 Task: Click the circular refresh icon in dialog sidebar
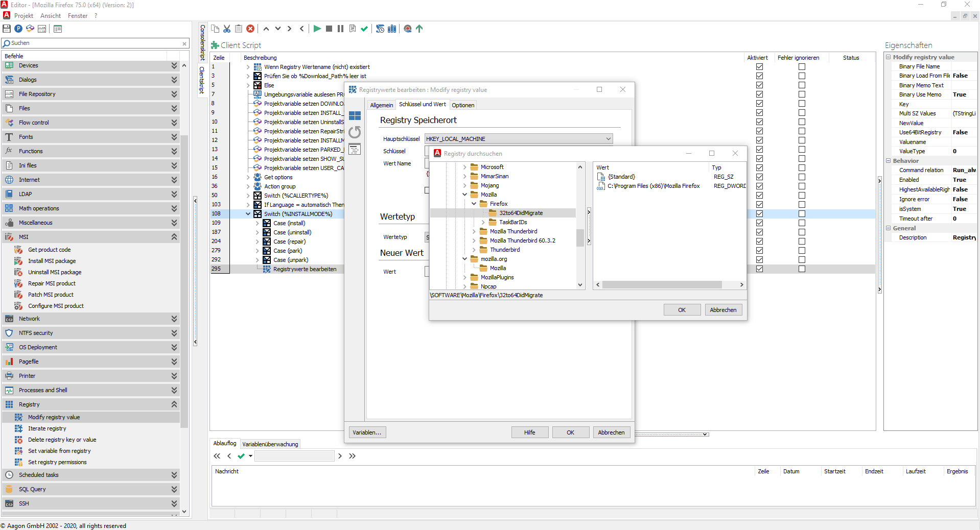click(355, 132)
